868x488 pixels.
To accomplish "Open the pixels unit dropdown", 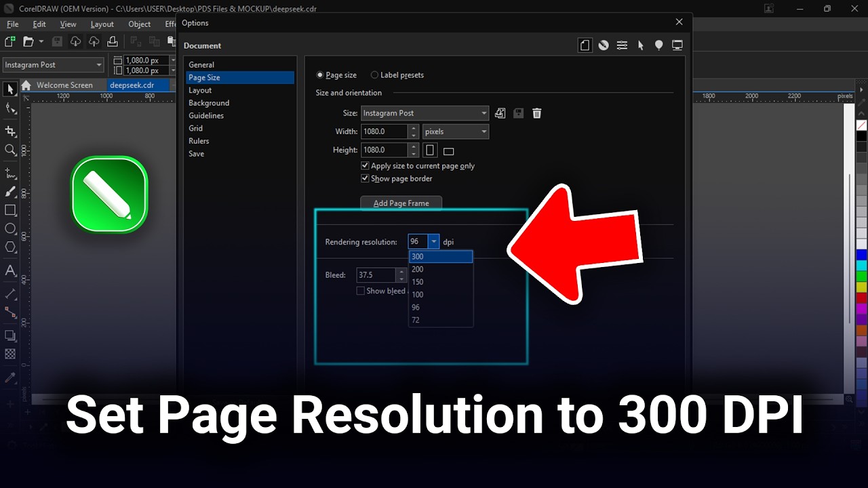I will click(x=456, y=131).
